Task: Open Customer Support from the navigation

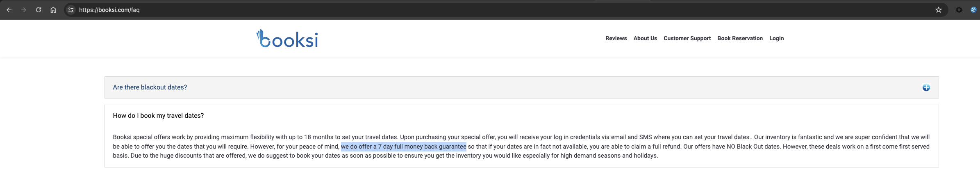Action: point(687,38)
